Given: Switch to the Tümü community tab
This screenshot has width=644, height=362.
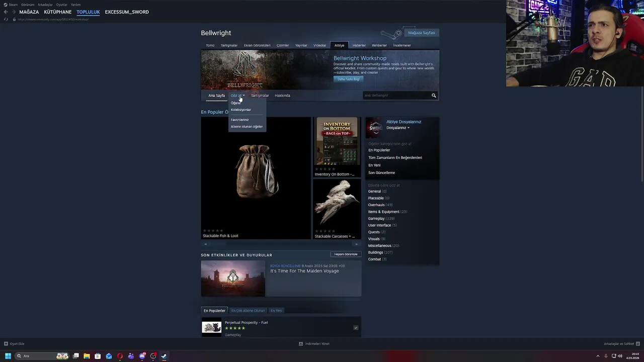Looking at the screenshot, I should point(210,45).
